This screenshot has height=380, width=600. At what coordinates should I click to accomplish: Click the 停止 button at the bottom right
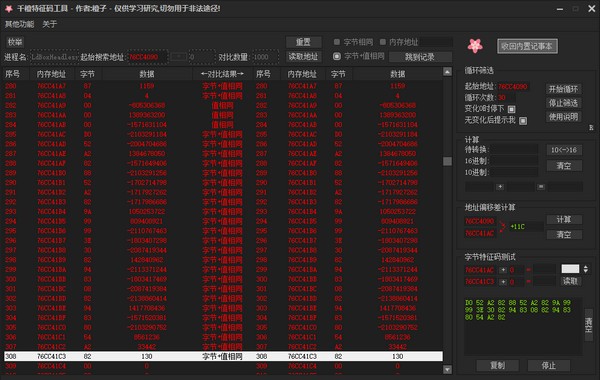(x=549, y=365)
